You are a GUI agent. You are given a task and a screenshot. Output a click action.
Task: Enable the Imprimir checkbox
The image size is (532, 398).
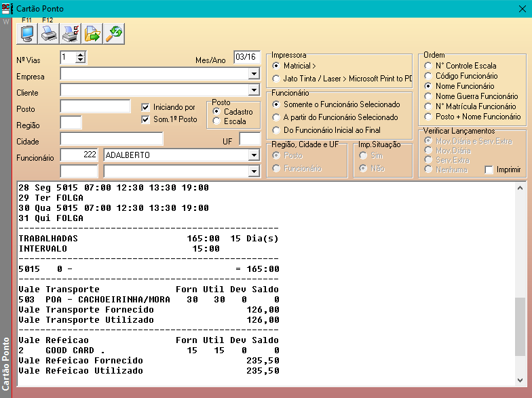pyautogui.click(x=489, y=170)
